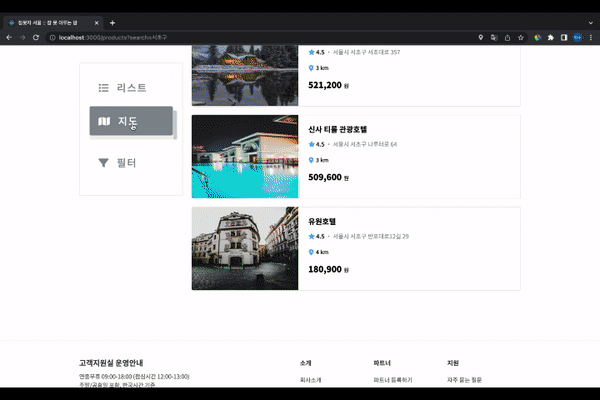Screen dimensions: 600x400
Task: Open the 자주 묻는 질문 footer link
Action: pos(464,380)
